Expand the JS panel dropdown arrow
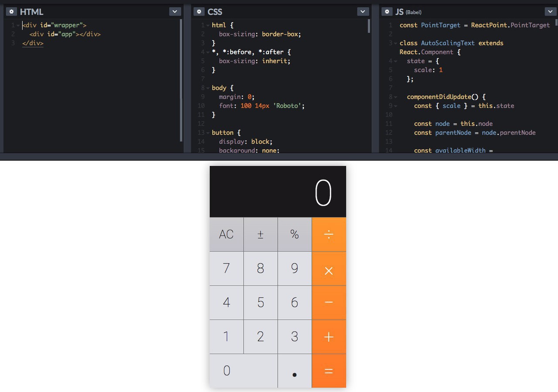558x392 pixels. click(x=551, y=12)
